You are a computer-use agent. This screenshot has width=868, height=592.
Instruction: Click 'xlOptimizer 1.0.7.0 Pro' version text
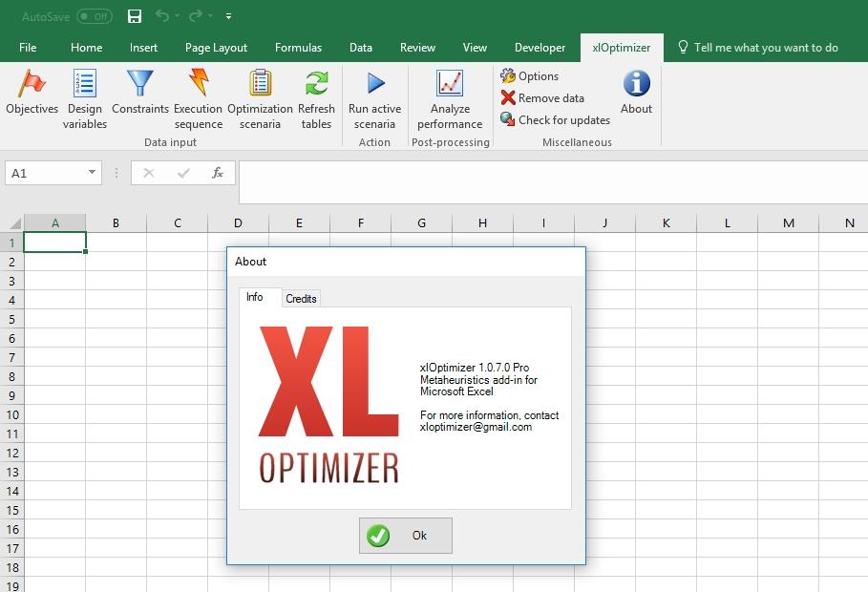coord(475,368)
